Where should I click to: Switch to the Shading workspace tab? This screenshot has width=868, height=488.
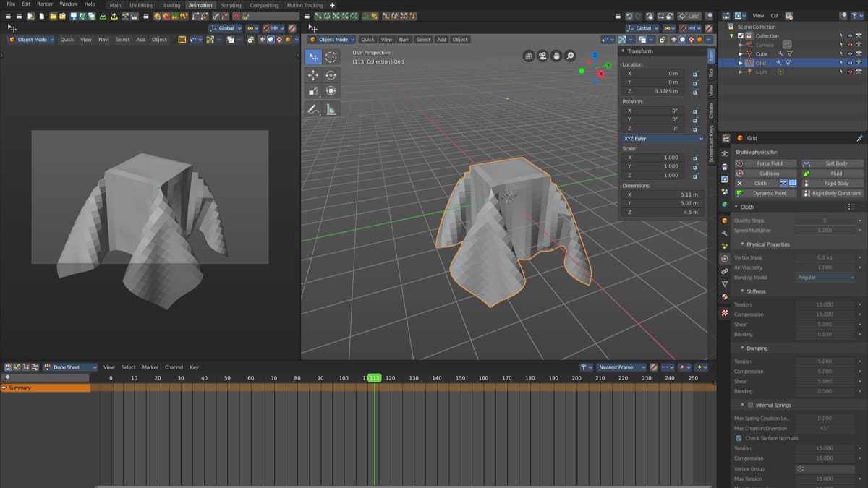pos(171,5)
